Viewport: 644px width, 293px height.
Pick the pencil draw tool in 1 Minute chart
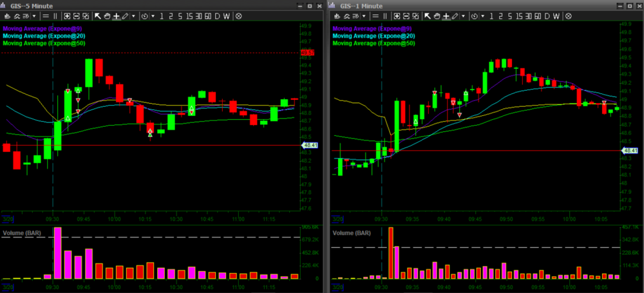click(455, 15)
